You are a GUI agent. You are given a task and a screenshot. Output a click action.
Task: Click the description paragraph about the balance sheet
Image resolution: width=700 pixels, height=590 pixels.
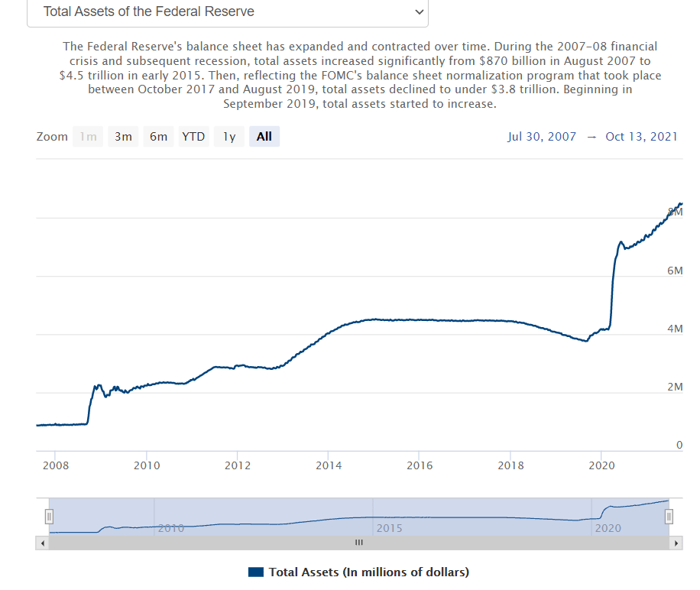pos(360,75)
